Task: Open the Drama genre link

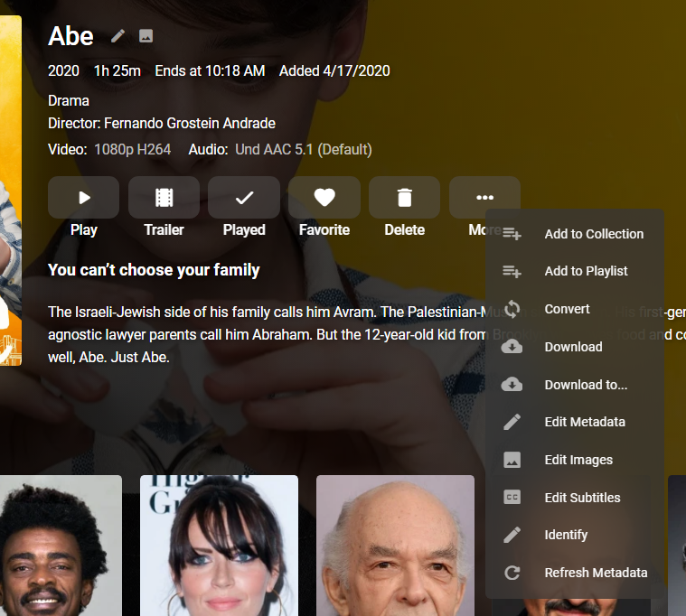Action: pyautogui.click(x=69, y=101)
